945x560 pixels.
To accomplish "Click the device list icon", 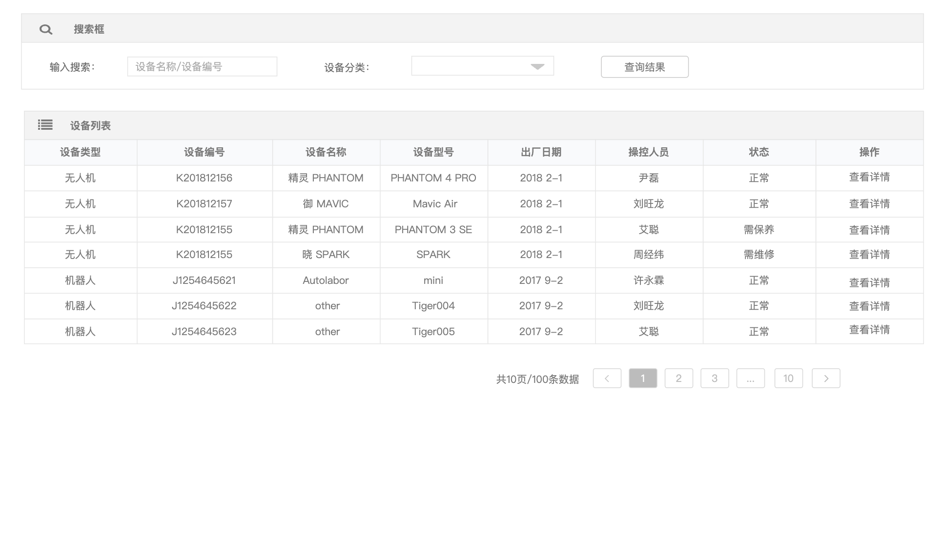I will [x=45, y=125].
